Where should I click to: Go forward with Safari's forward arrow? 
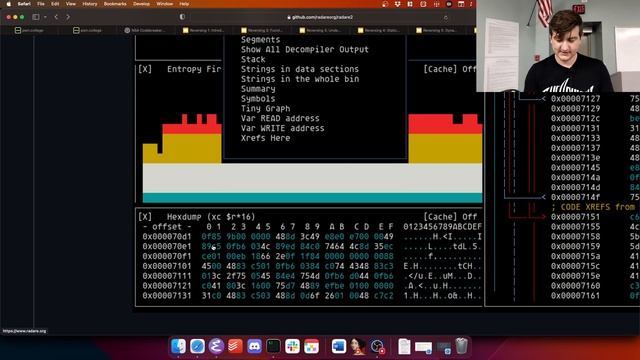click(x=68, y=17)
